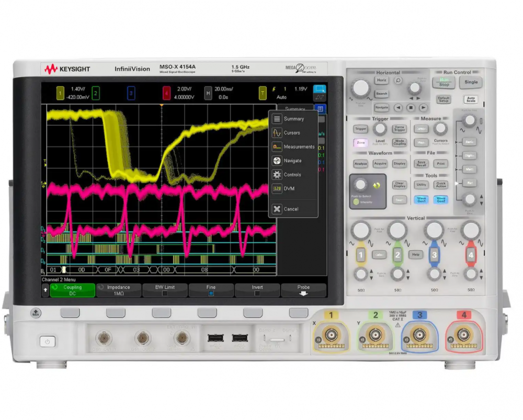
Task: Open the Impedance 1MΩ selector
Action: (x=119, y=290)
